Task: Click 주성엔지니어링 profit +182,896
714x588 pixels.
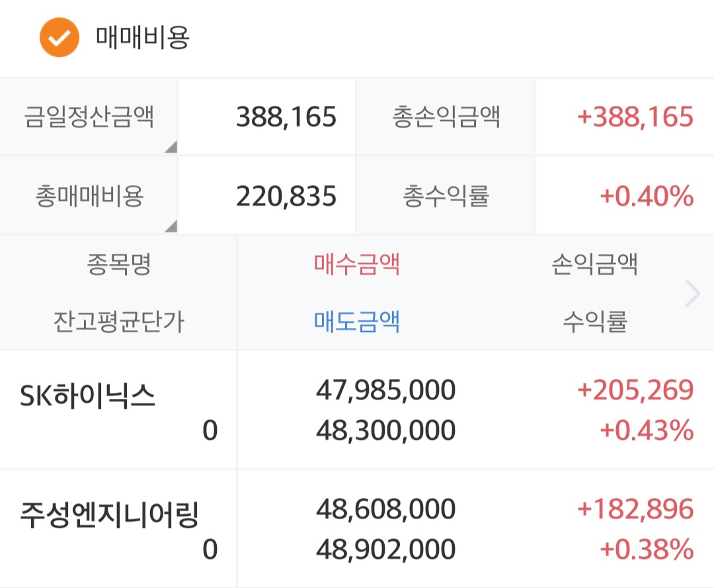Action: 635,509
